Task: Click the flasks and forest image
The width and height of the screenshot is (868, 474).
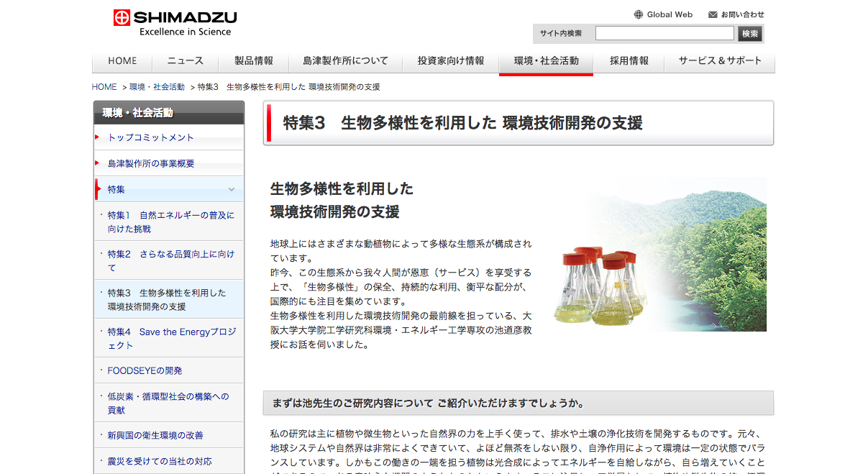Action: (659, 255)
